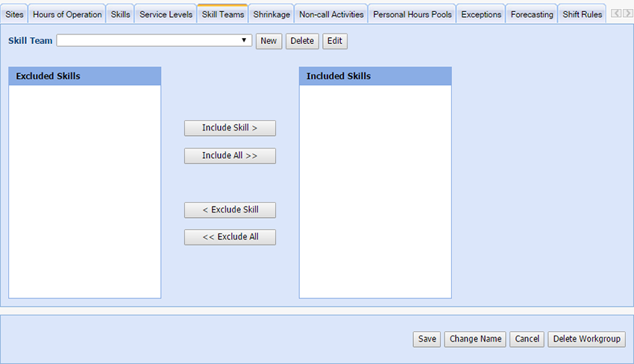Viewport: 634px width, 364px height.
Task: Click the << Exclude All button
Action: [230, 237]
